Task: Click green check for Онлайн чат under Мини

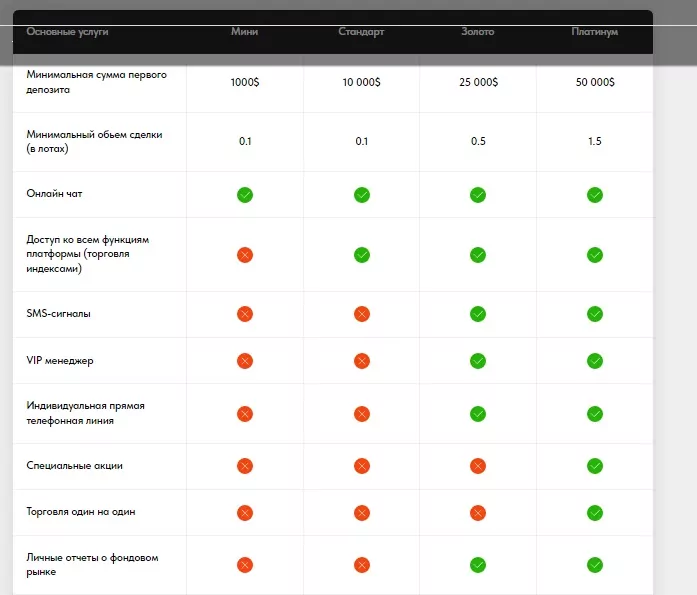Action: point(245,195)
